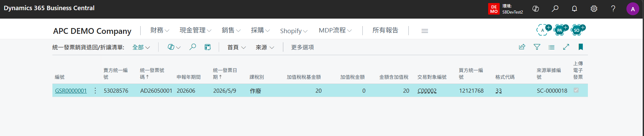
Task: Click the magnifier search icon in header
Action: click(555, 9)
